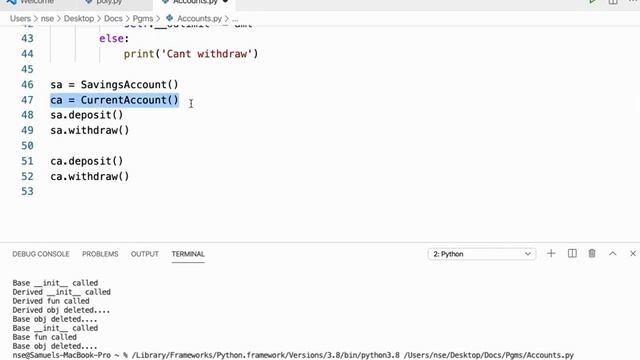Image resolution: width=640 pixels, height=360 pixels.
Task: Click 'Derived obj deleted....' terminal output
Action: (61, 310)
